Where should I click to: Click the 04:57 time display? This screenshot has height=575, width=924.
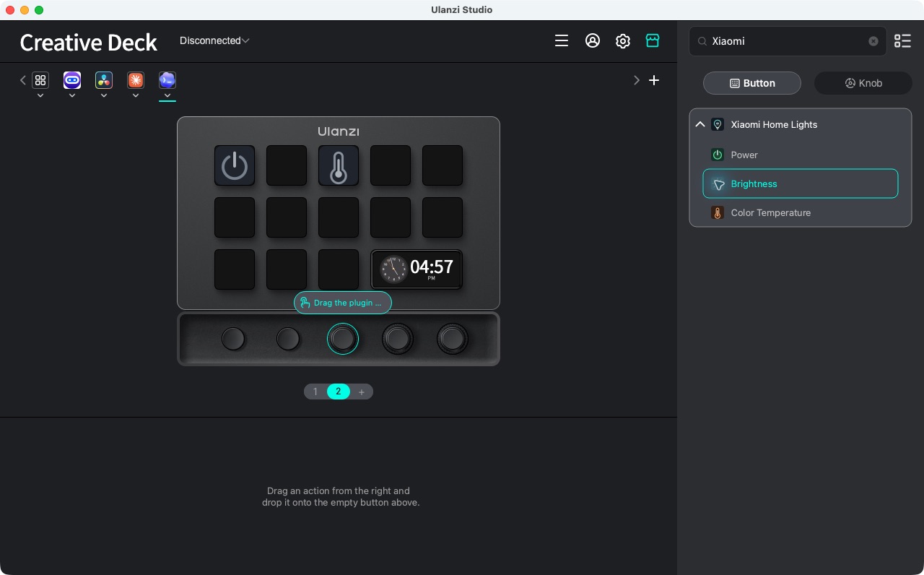(432, 267)
